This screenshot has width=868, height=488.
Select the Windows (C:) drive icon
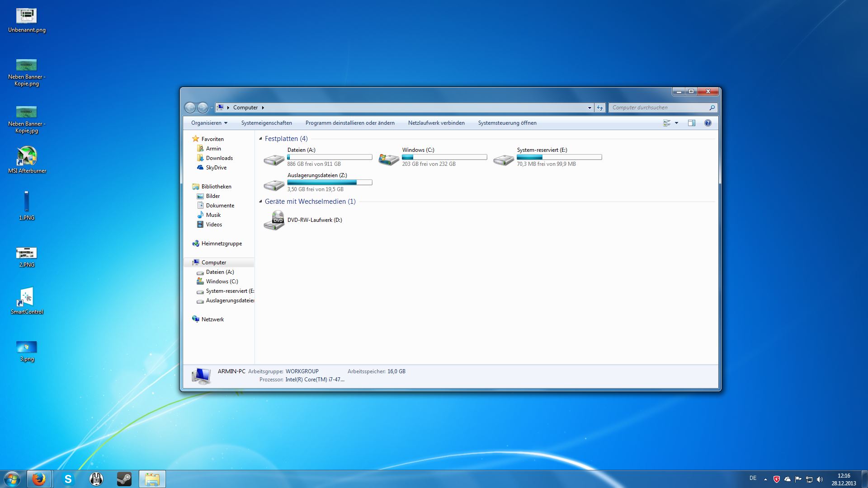(x=389, y=159)
